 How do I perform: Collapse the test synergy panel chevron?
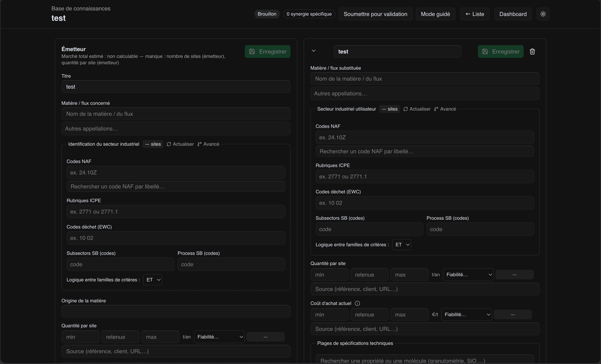point(314,51)
